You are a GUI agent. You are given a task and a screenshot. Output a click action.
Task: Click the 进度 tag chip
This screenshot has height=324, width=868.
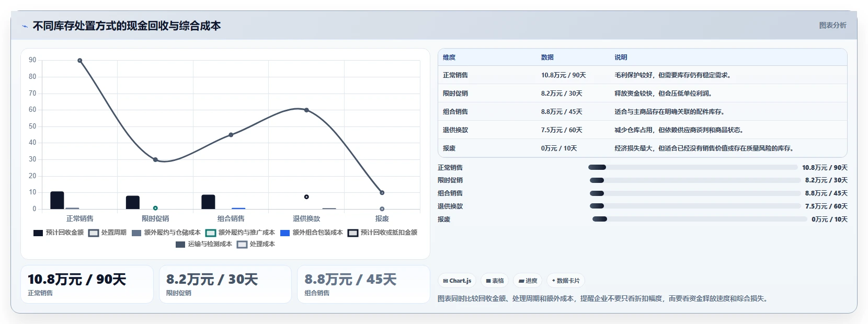click(528, 281)
